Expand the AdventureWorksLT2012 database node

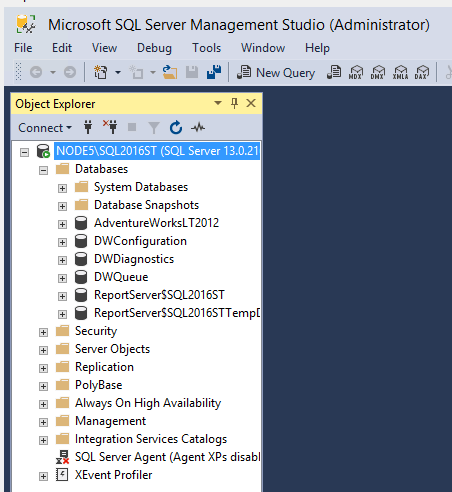[x=62, y=224]
